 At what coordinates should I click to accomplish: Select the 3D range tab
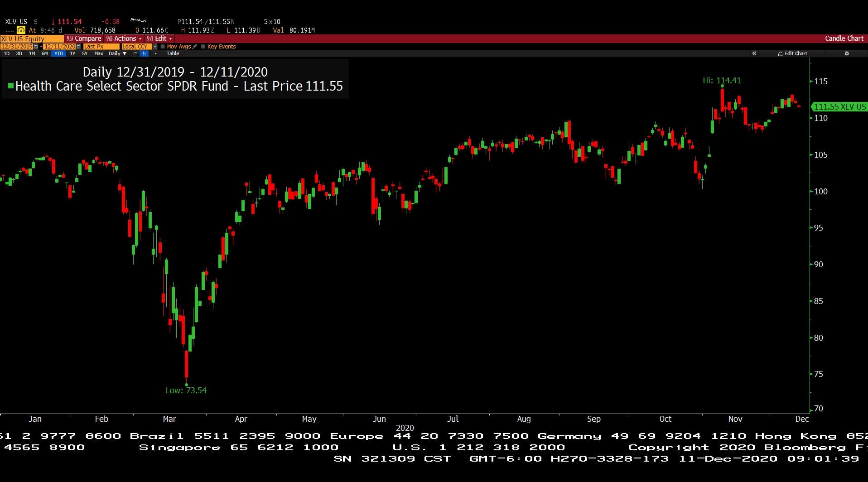(x=19, y=53)
